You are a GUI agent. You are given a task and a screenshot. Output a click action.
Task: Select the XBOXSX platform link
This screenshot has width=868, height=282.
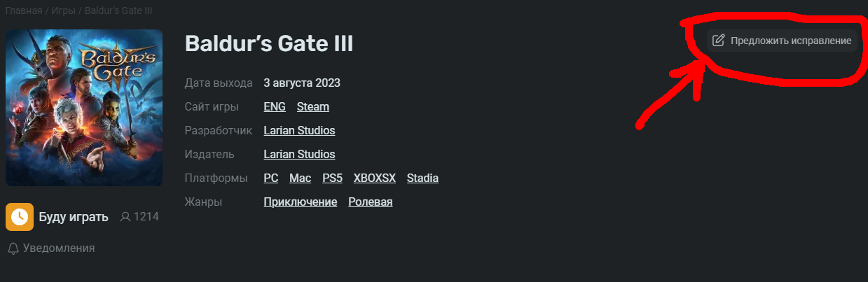tap(375, 178)
